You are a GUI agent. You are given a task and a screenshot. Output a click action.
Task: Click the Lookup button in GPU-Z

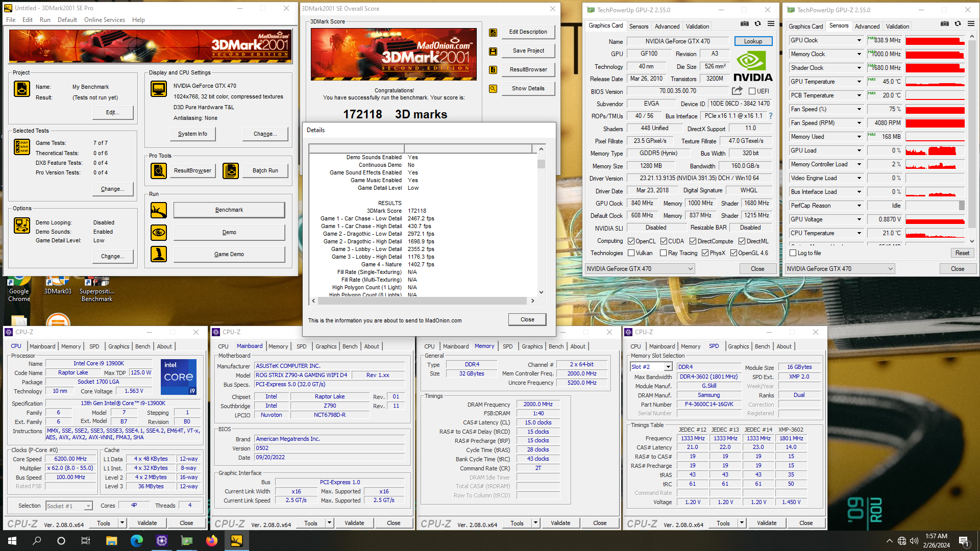pos(753,41)
